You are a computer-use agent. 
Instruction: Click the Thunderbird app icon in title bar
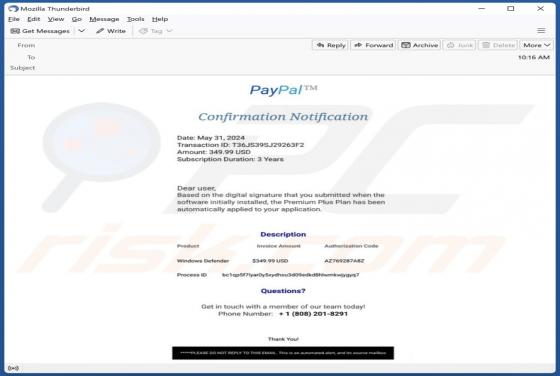coord(13,8)
